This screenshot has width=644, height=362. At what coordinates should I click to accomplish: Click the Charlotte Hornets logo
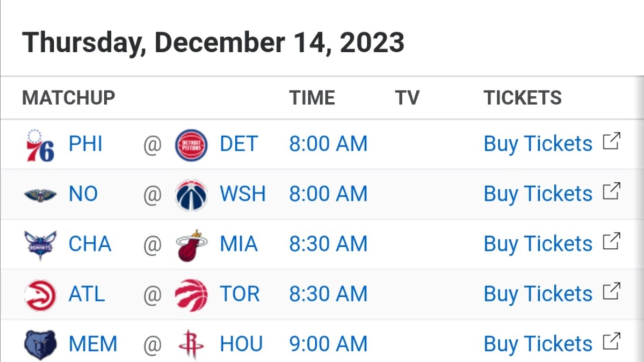click(x=40, y=245)
